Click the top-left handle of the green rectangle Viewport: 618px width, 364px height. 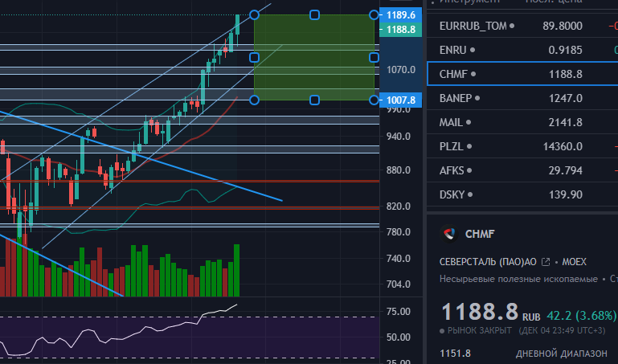click(254, 15)
